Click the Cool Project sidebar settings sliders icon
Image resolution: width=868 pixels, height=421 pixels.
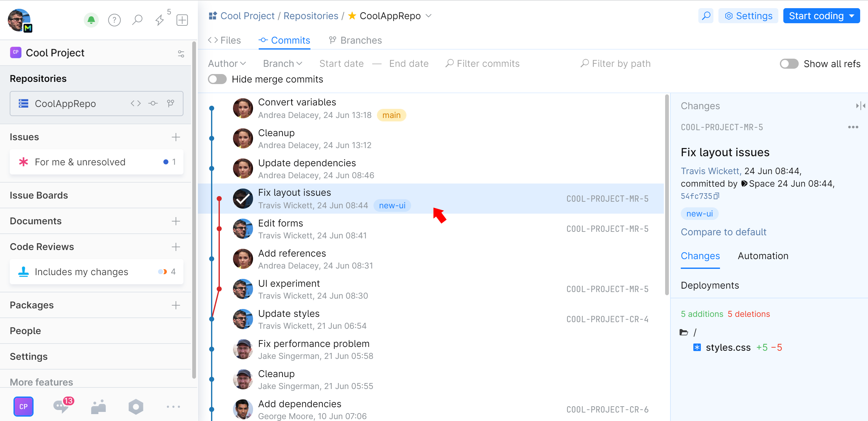pos(181,54)
